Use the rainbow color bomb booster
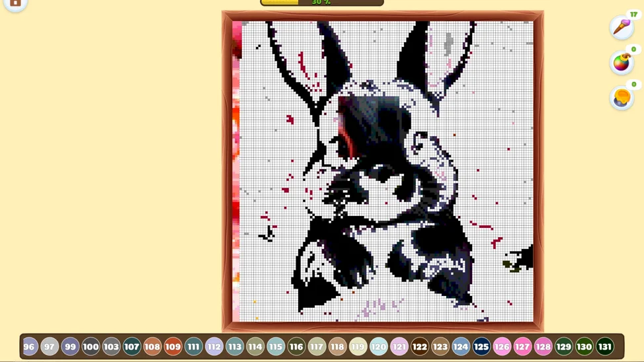The image size is (644, 362). [x=622, y=63]
